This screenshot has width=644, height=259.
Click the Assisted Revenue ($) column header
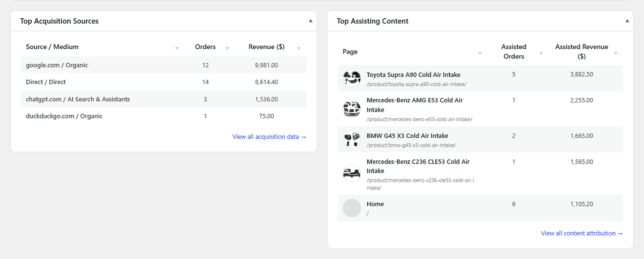click(x=582, y=51)
